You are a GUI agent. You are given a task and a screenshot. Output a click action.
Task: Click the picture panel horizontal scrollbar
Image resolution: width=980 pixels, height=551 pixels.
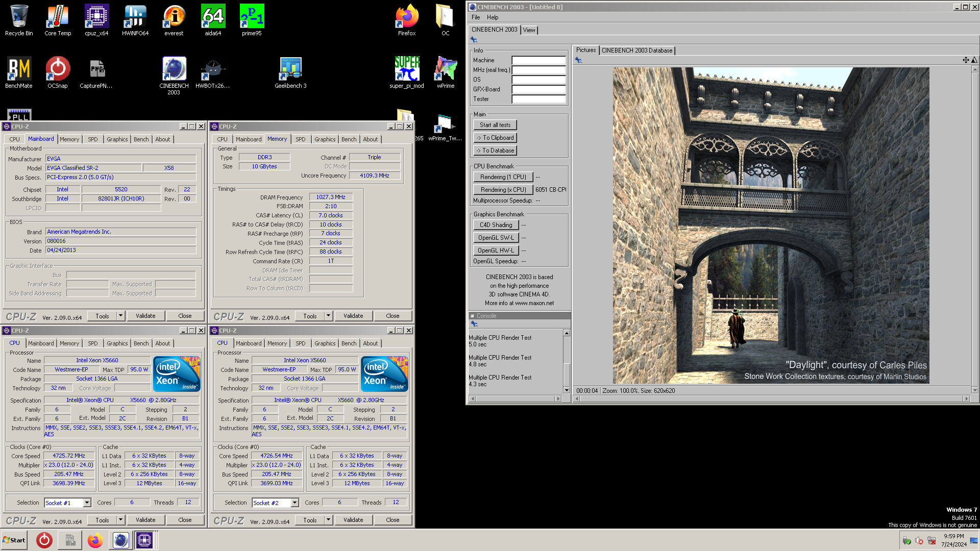click(x=771, y=399)
